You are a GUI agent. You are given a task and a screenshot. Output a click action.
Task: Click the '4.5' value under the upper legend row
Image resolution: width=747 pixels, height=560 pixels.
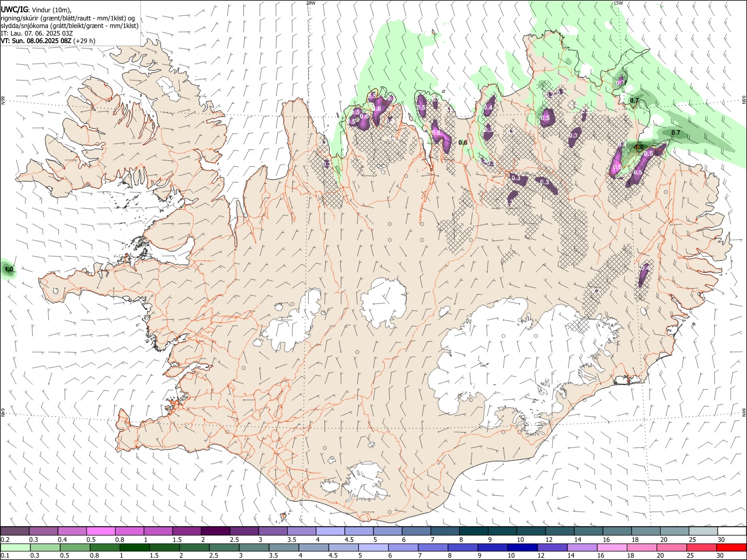(349, 540)
